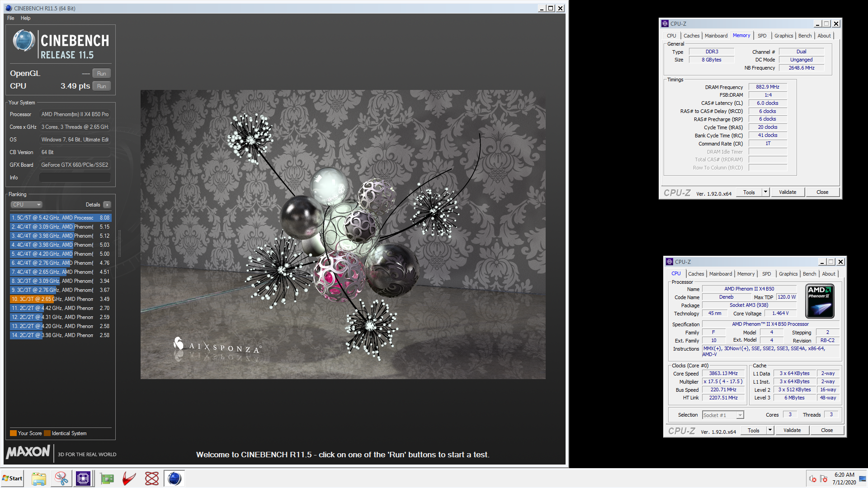The width and height of the screenshot is (868, 488).
Task: Open the CPU ranking type dropdown
Action: click(x=26, y=205)
